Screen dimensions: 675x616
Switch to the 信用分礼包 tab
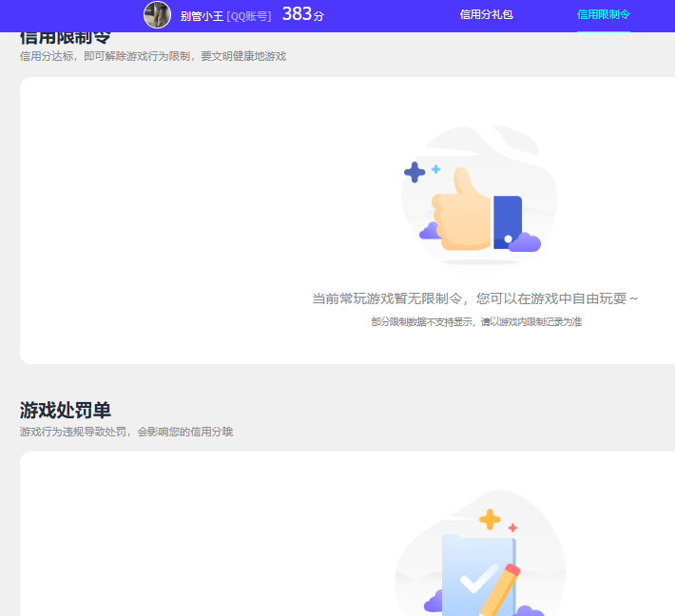pyautogui.click(x=486, y=14)
